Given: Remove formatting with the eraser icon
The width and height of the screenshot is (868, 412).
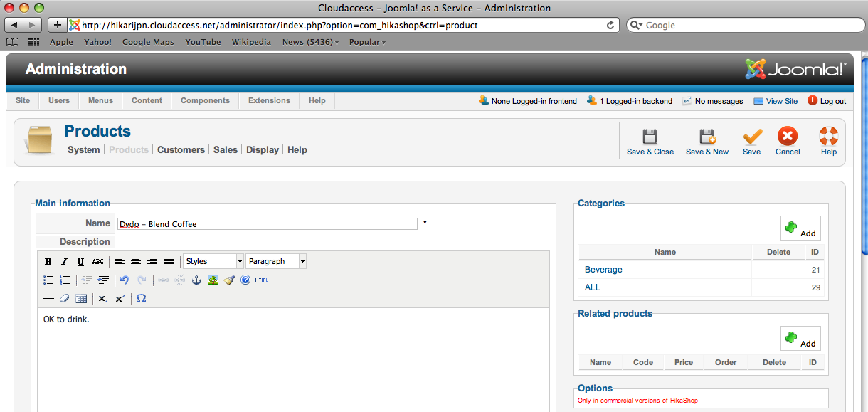Looking at the screenshot, I should point(65,298).
